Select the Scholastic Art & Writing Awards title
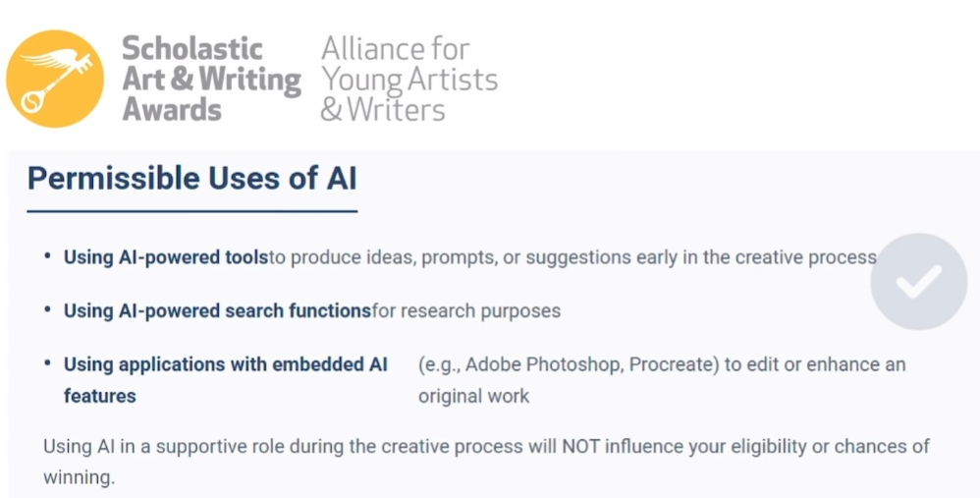 210,79
